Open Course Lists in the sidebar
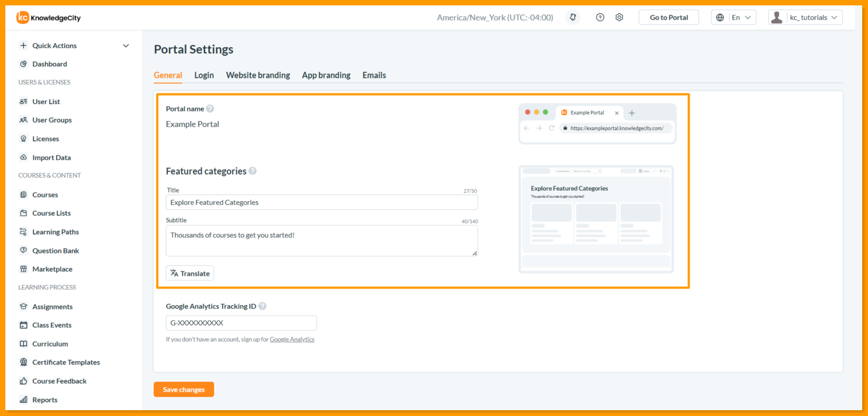 [51, 213]
